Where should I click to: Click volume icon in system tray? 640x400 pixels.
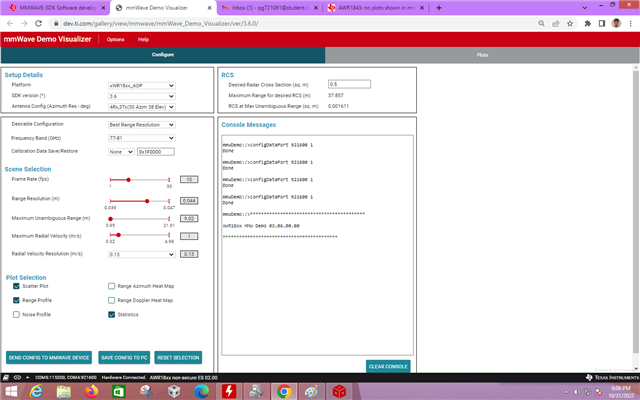point(576,392)
